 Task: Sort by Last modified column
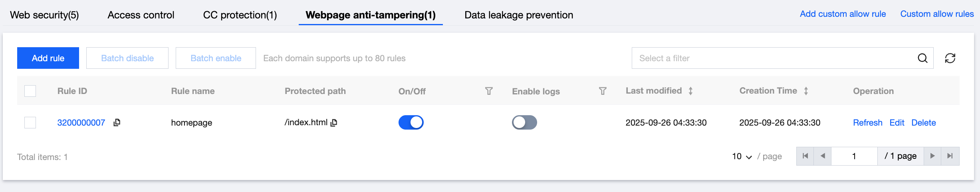coord(690,91)
